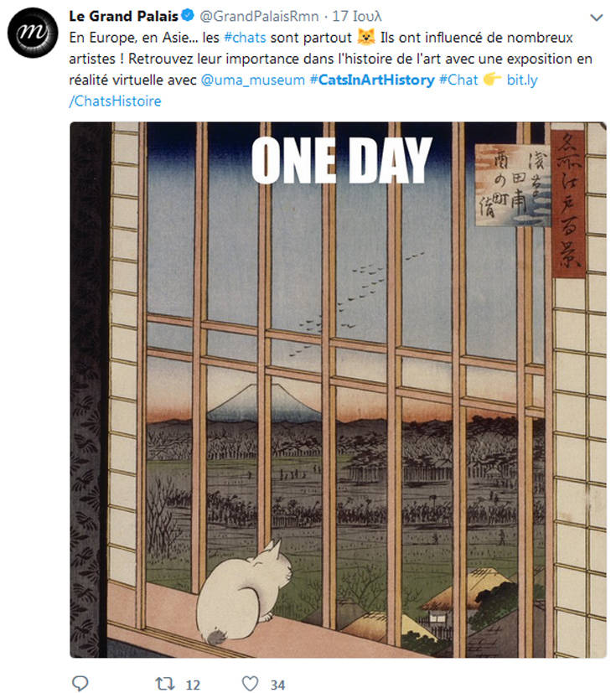Open the #CatsInArtHistory hashtag

tap(372, 80)
